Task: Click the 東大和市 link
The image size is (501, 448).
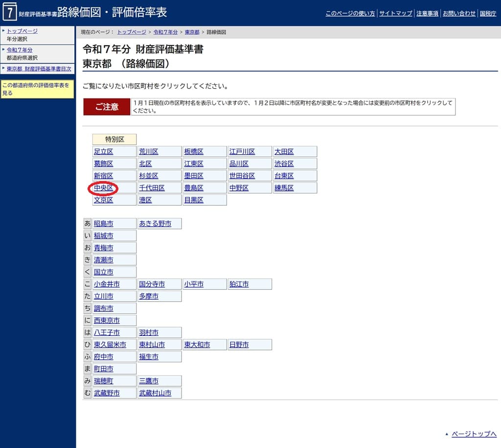Action: pyautogui.click(x=197, y=345)
